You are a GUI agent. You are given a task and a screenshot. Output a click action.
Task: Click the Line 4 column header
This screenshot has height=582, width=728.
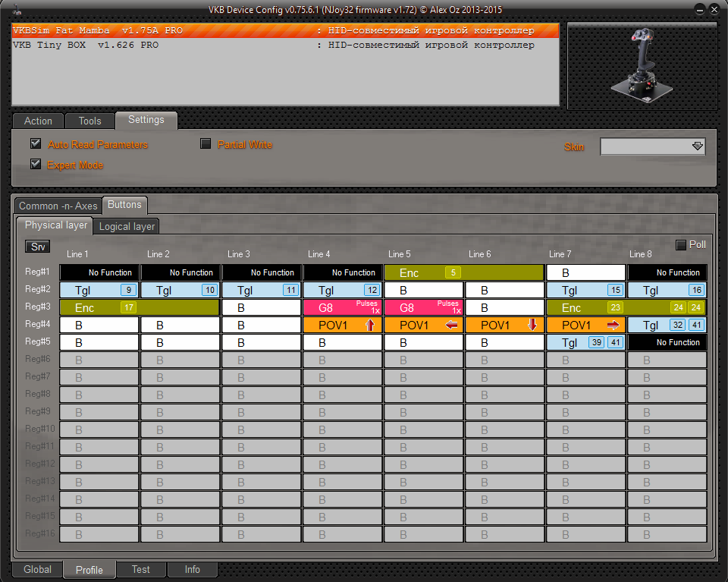[318, 254]
